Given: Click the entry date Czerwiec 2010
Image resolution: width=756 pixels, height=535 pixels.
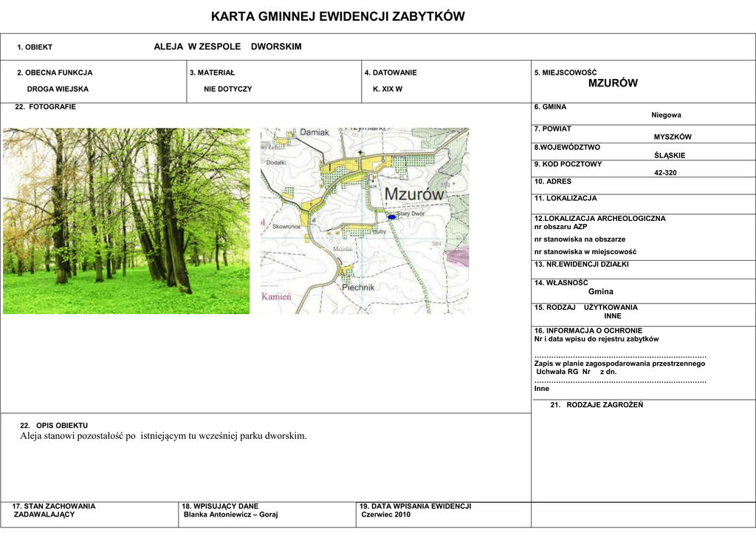Looking at the screenshot, I should (385, 514).
